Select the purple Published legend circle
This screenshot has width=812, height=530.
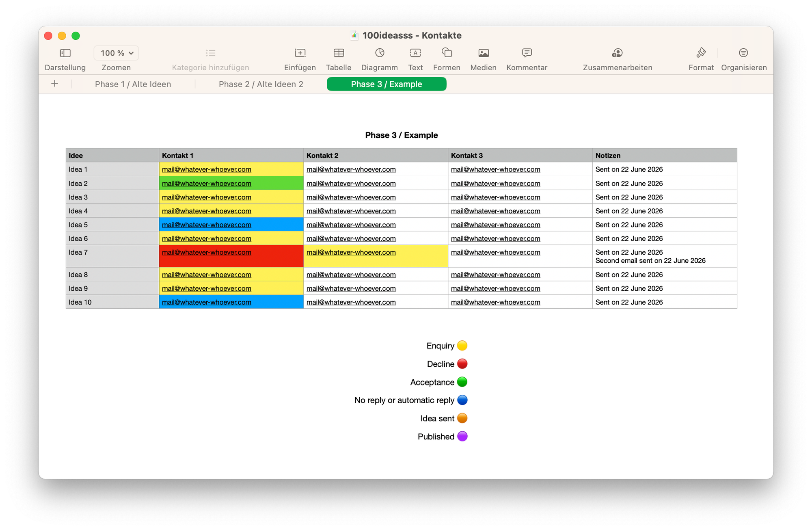462,437
